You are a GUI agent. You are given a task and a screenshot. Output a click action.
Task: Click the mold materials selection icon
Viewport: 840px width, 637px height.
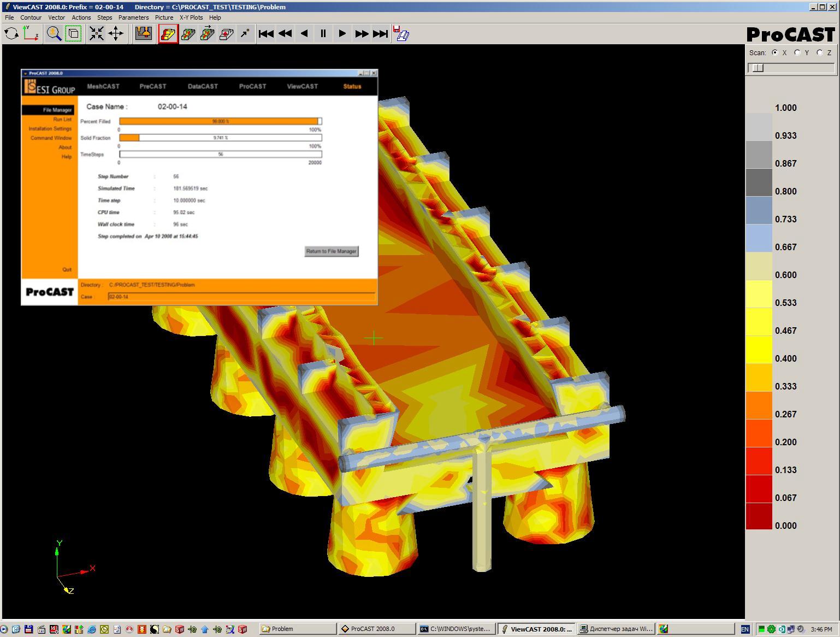(x=144, y=34)
